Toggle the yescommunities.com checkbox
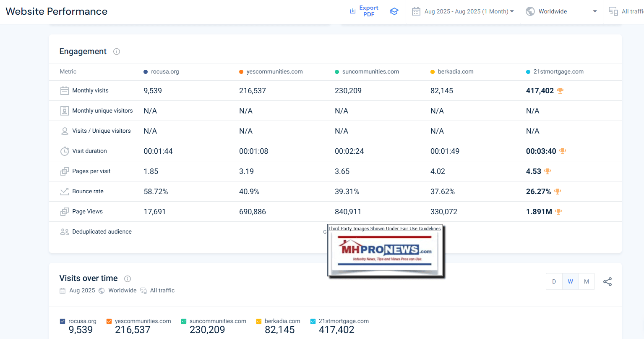 tap(109, 321)
